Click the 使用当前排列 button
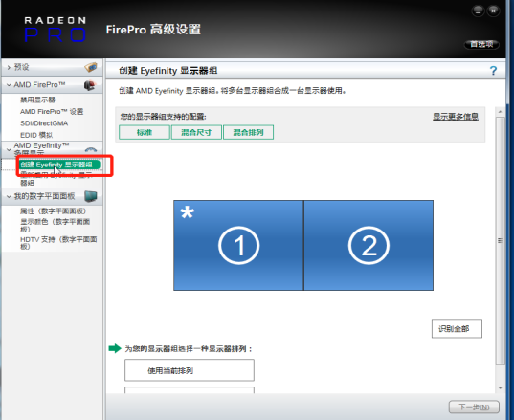Image resolution: width=514 pixels, height=420 pixels. point(190,370)
